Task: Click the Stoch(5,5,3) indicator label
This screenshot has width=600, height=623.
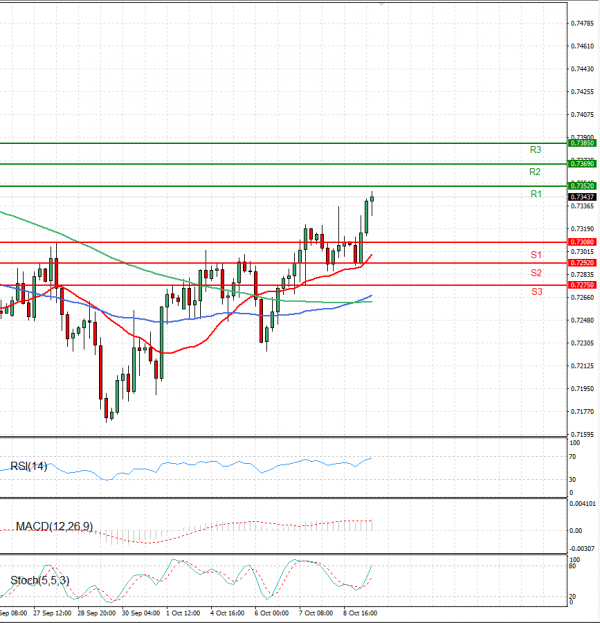Action: pyautogui.click(x=40, y=580)
